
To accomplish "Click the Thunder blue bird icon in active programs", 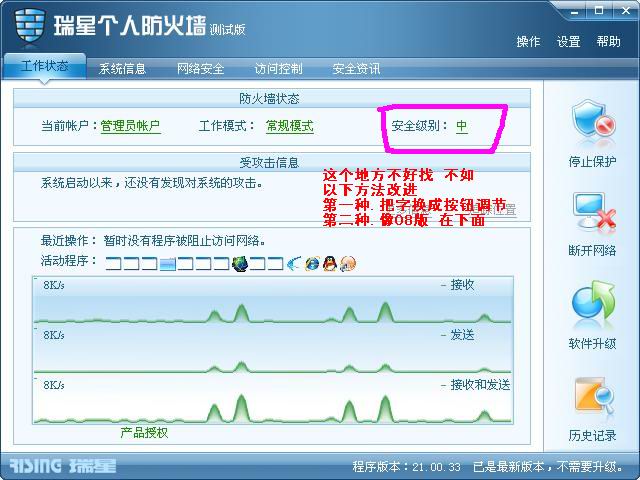I will pos(294,264).
